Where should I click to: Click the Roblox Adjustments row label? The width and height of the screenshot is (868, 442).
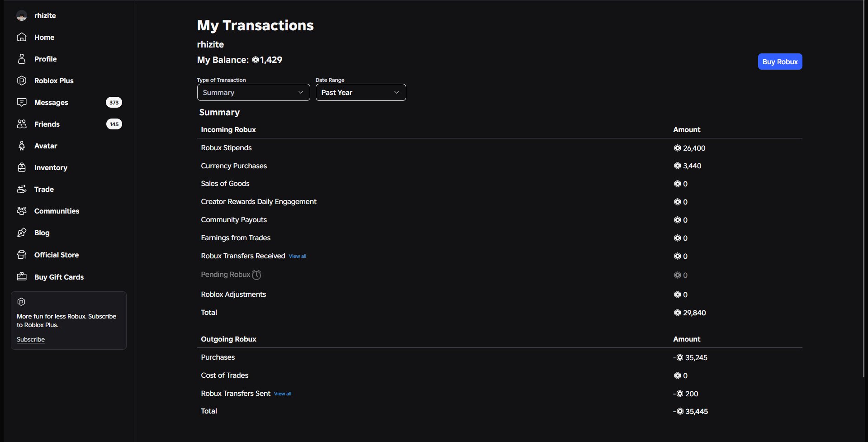233,294
